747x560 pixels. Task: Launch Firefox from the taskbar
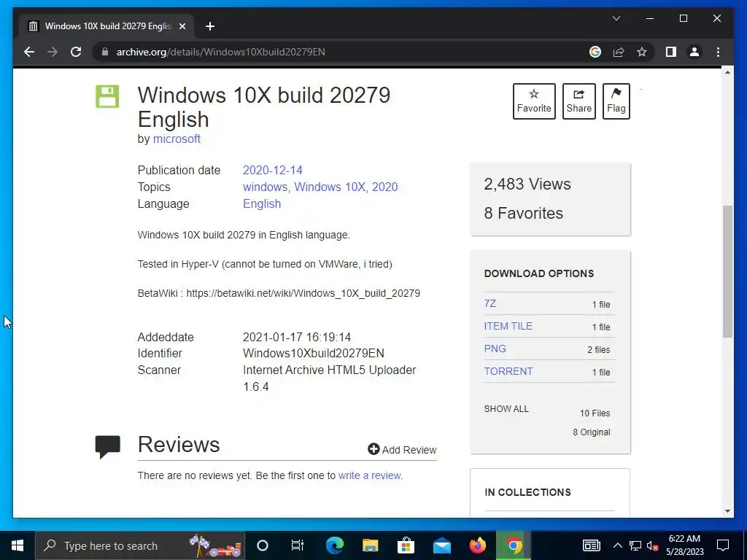point(477,545)
